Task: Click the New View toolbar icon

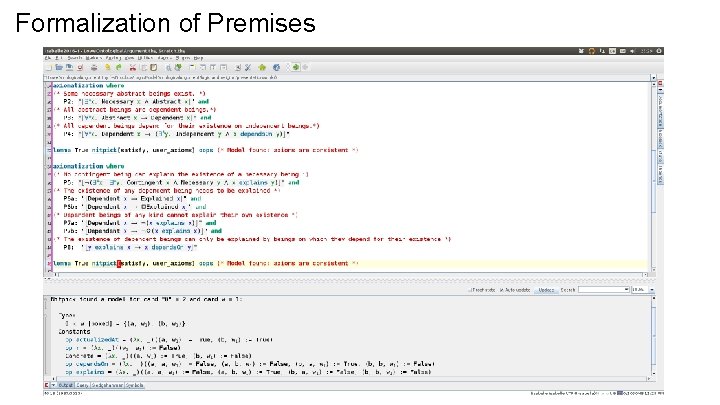Action: [x=192, y=68]
